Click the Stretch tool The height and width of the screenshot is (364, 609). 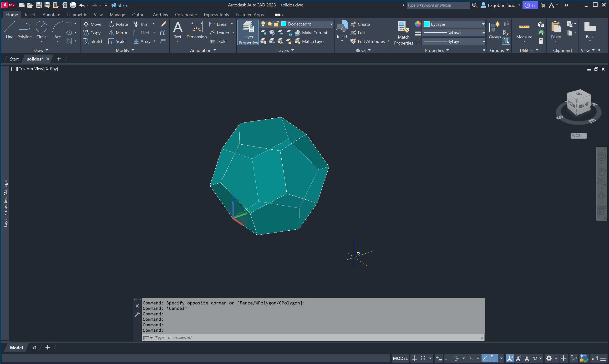click(93, 41)
